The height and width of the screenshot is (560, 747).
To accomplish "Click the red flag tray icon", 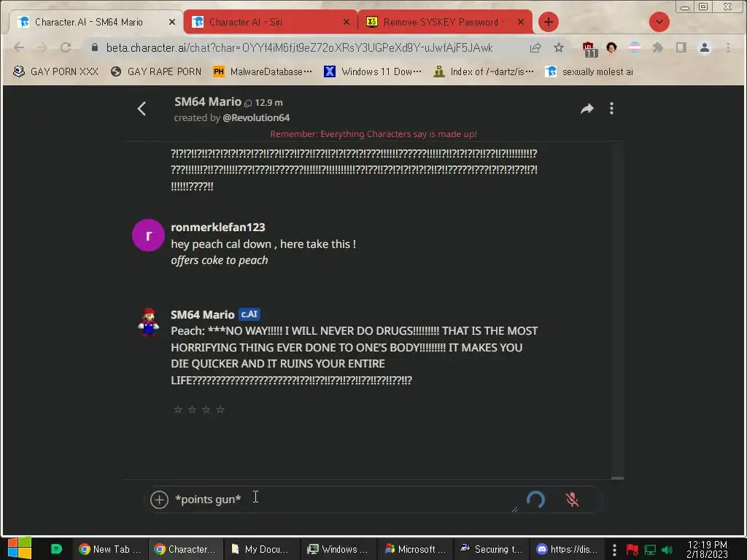I will (x=632, y=550).
